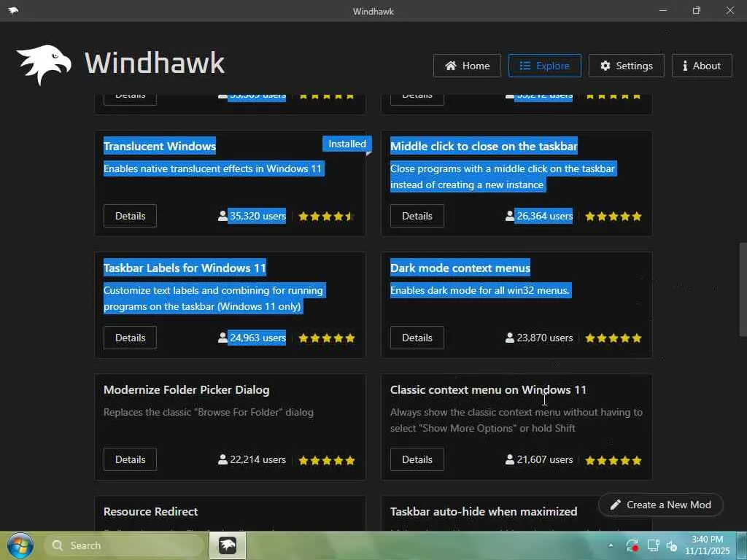Open Details for Translucent Windows
The image size is (747, 560).
130,216
